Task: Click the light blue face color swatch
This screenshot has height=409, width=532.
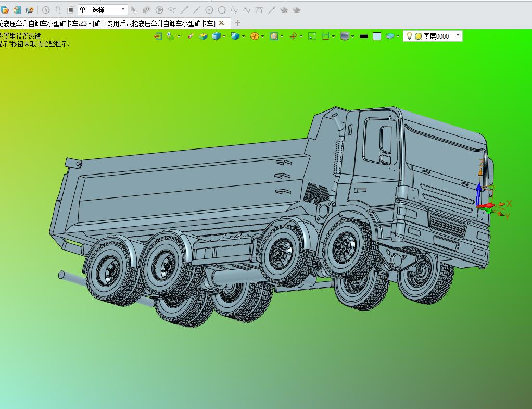Action: [x=376, y=36]
